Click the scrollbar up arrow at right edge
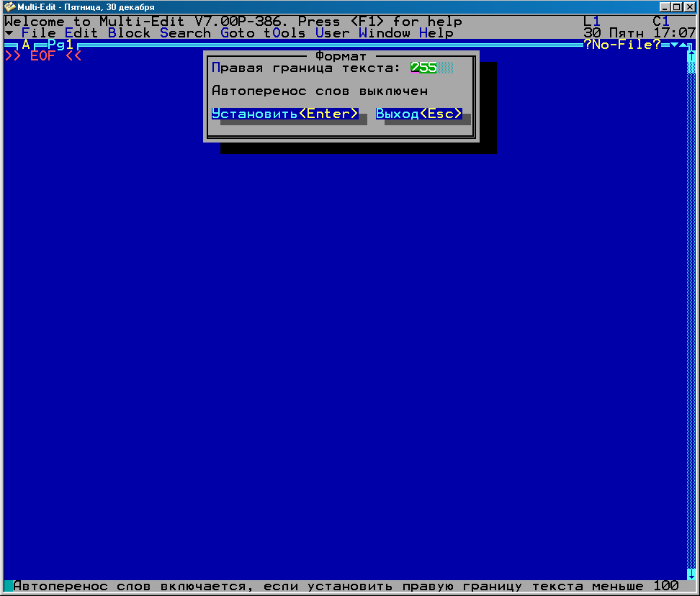This screenshot has height=596, width=700. (x=691, y=55)
